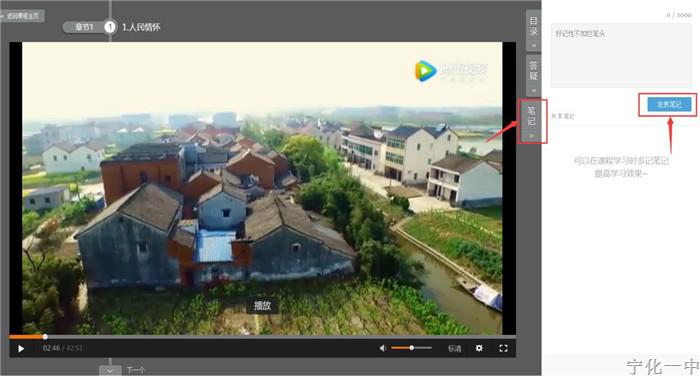Click the video watermark logo
Image resolution: width=700 pixels, height=376 pixels.
(x=451, y=71)
